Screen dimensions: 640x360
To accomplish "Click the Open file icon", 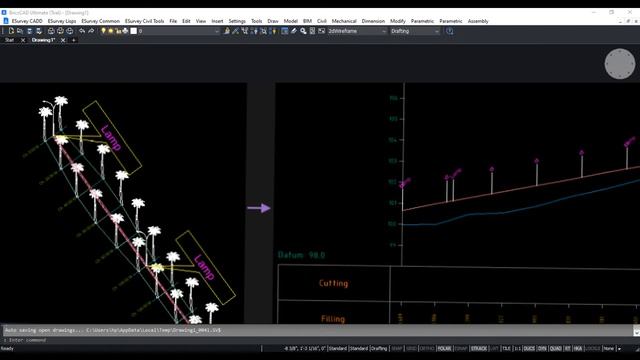I will 20,31.
